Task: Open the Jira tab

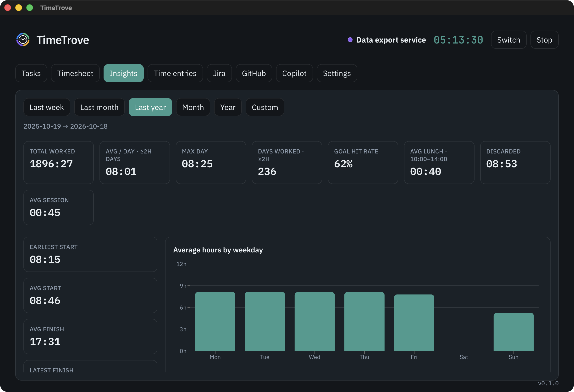Action: point(219,73)
